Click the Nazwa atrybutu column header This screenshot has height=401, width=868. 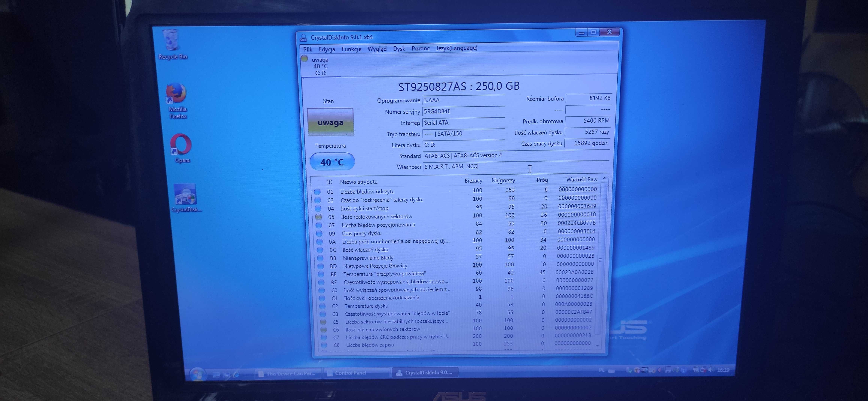pos(359,182)
